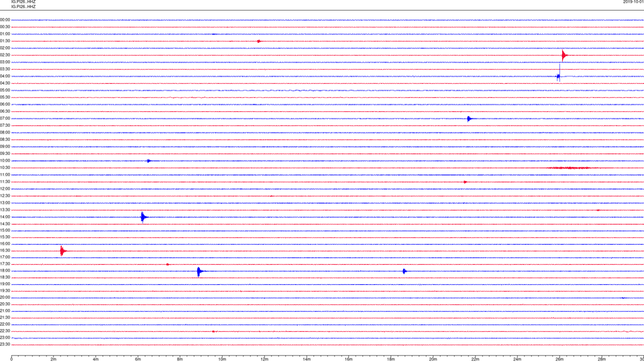Click the 02:00 row time label
The height and width of the screenshot is (362, 644).
[x=5, y=48]
